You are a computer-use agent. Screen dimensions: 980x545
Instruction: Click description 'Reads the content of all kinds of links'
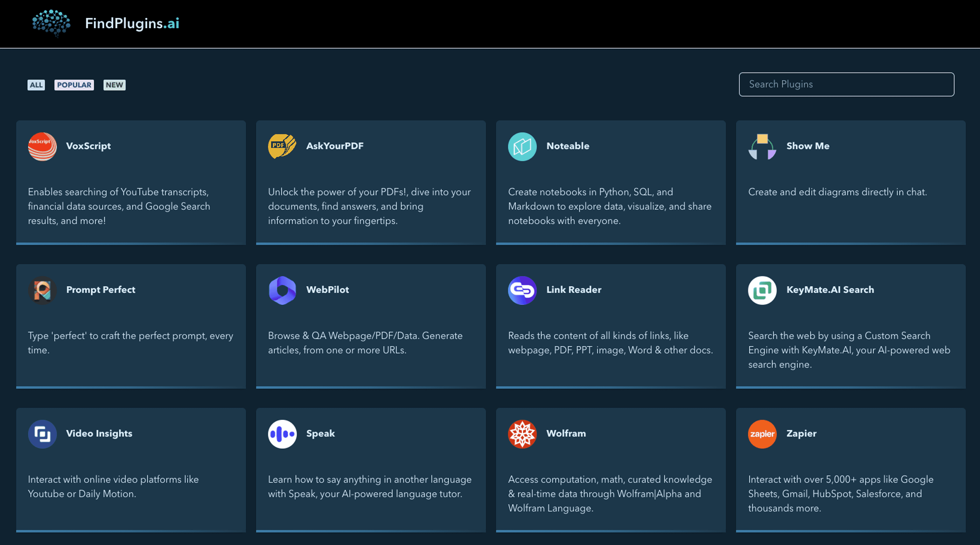coord(610,343)
